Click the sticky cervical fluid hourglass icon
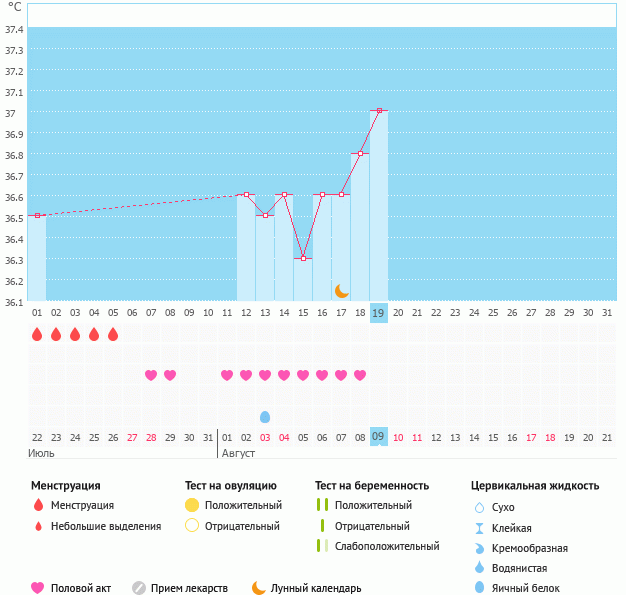 click(x=480, y=528)
